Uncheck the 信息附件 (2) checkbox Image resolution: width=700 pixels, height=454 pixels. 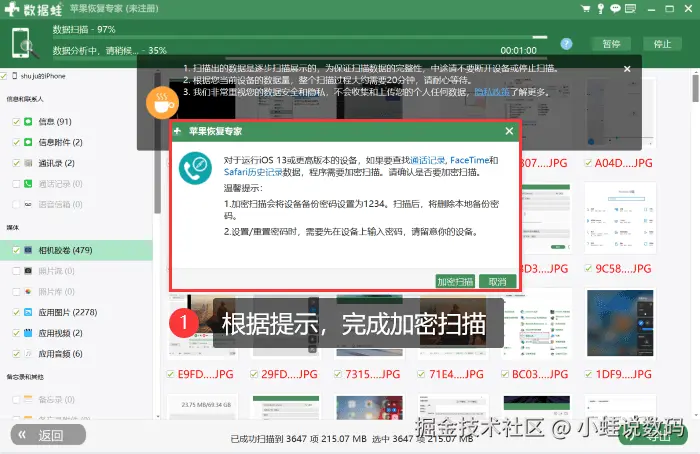tap(16, 142)
